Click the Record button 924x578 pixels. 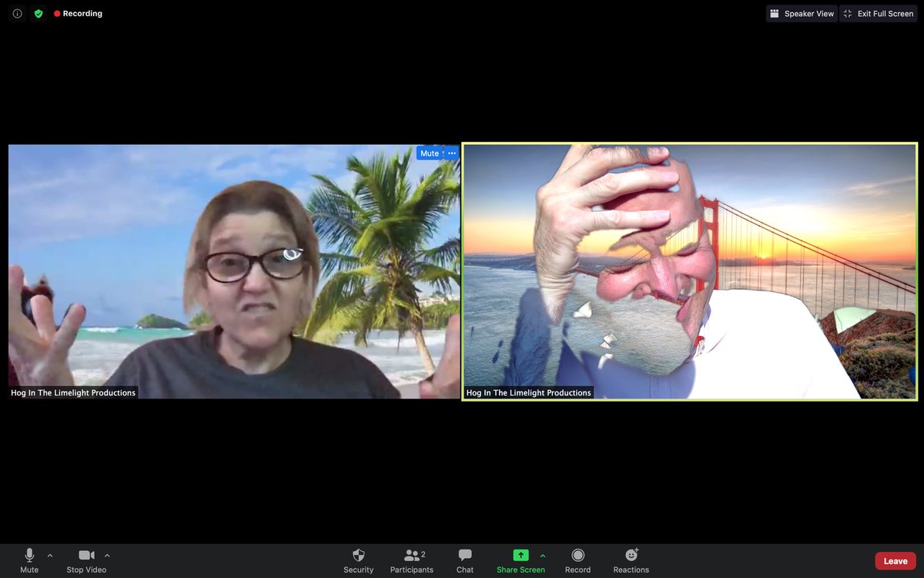tap(577, 561)
